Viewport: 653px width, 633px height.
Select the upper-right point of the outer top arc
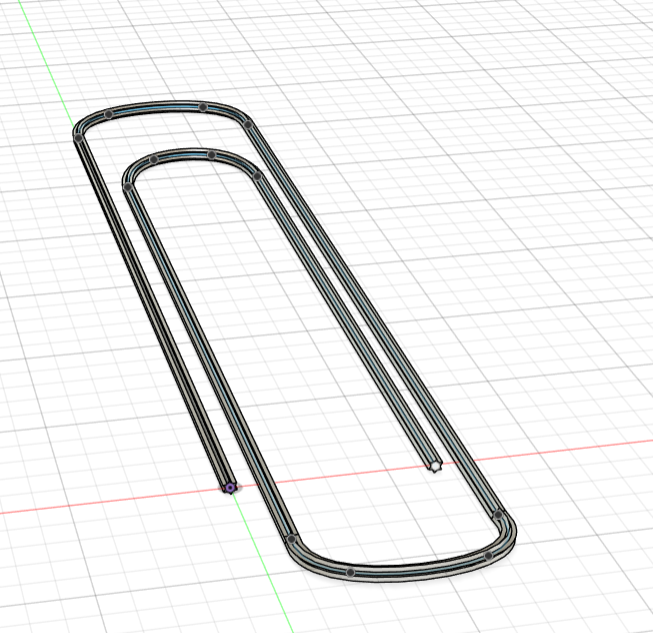(x=246, y=125)
